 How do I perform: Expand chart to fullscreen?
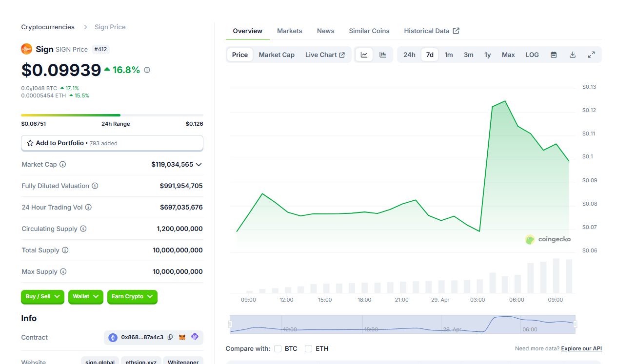[x=591, y=55]
